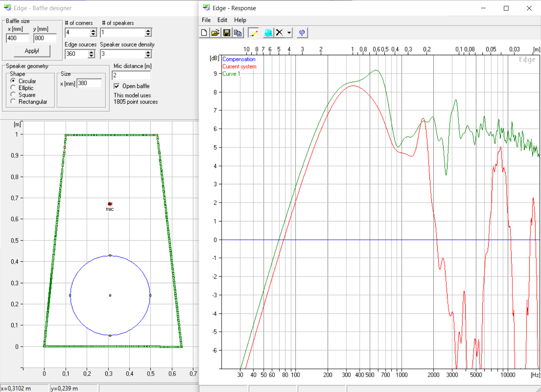The image size is (541, 392).
Task: Toggle the pencil draw tool
Action: pos(253,33)
